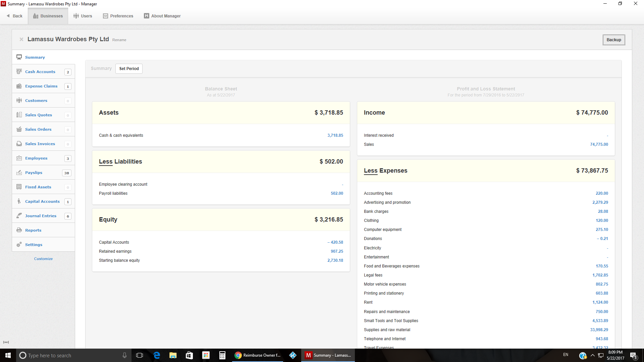Click the Sales Invoices icon
Screen dimensions: 644x362
(19, 143)
